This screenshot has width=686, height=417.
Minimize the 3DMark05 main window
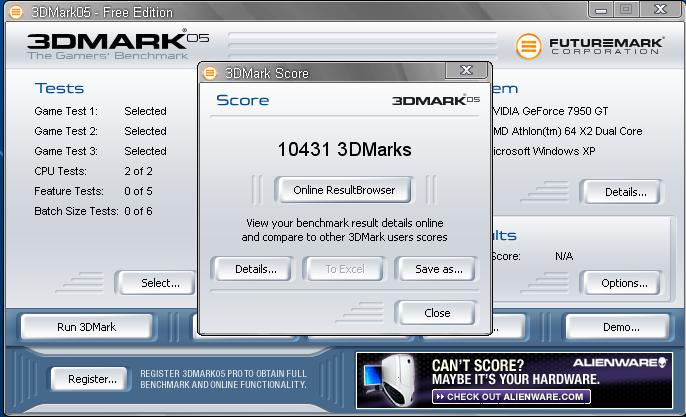point(601,10)
